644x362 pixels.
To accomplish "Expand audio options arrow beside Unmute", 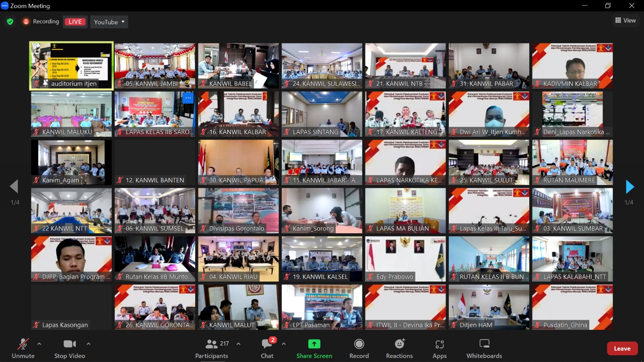I will pyautogui.click(x=39, y=344).
